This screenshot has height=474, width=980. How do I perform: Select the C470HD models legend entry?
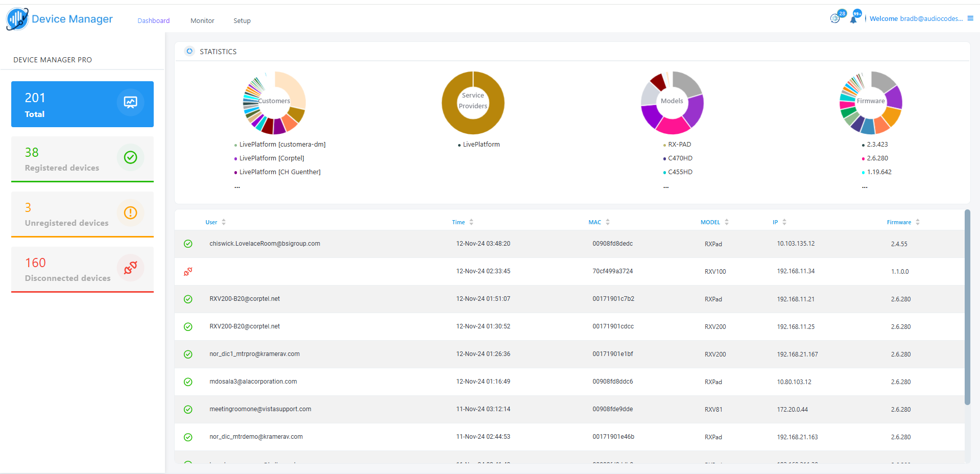[678, 158]
